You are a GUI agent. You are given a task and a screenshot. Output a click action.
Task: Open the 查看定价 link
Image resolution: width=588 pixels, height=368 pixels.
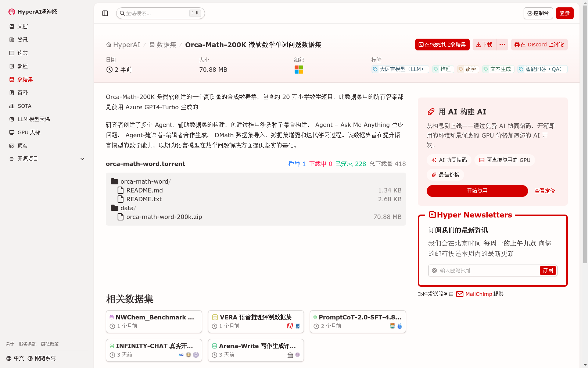545,191
